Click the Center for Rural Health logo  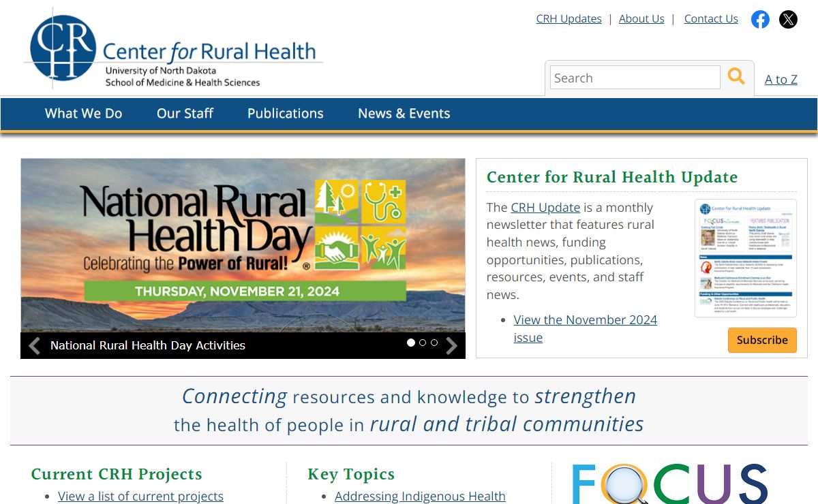pyautogui.click(x=173, y=49)
